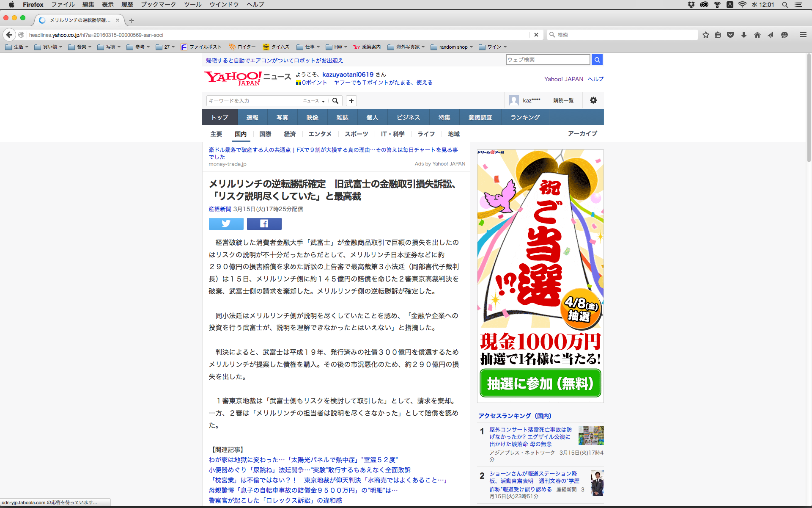Screen dimensions: 812x508
Task: Stop loading page with X button
Action: coord(536,35)
